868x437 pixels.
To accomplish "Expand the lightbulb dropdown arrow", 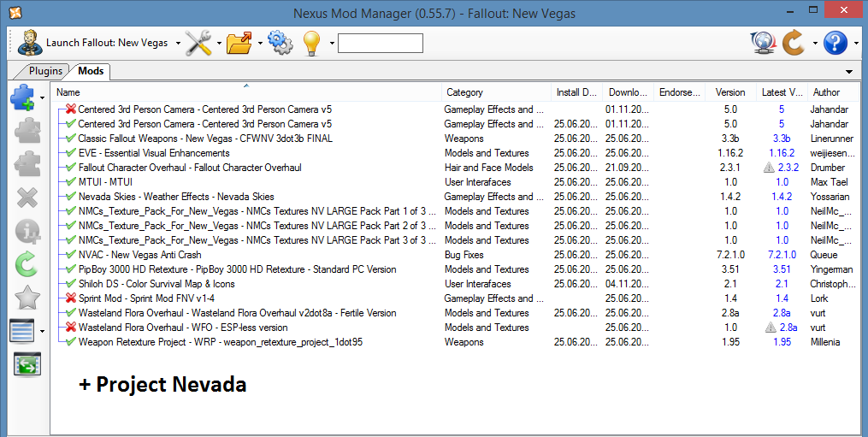I will [332, 44].
